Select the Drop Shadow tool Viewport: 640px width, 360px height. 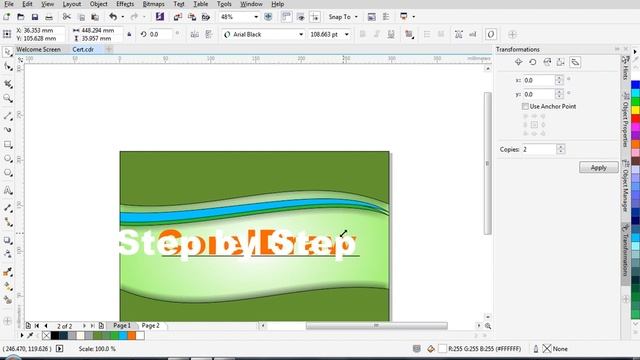pyautogui.click(x=8, y=240)
